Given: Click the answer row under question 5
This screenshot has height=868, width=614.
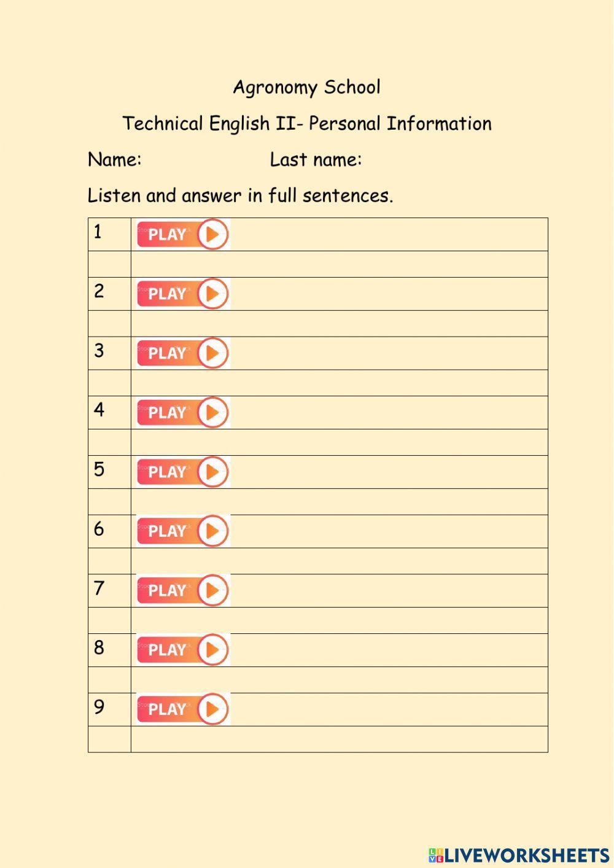Looking at the screenshot, I should [x=339, y=502].
